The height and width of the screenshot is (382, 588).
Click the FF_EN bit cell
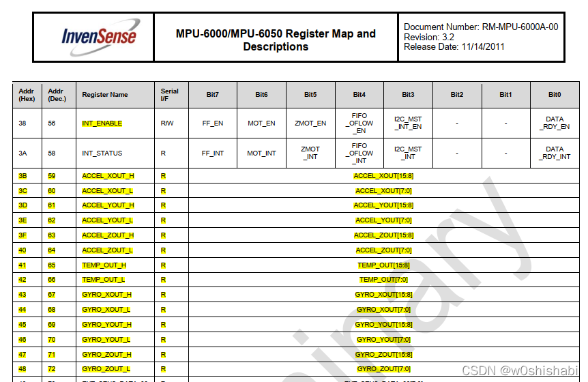[x=213, y=123]
